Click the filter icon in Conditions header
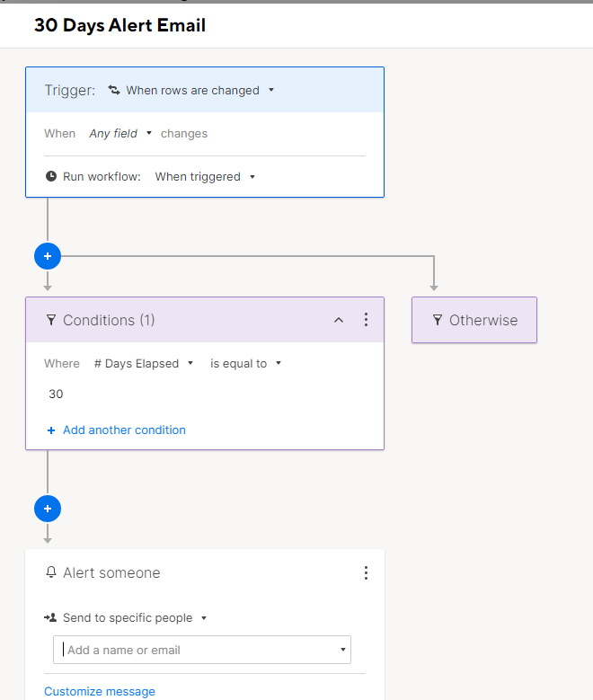593x700 pixels. (x=51, y=320)
